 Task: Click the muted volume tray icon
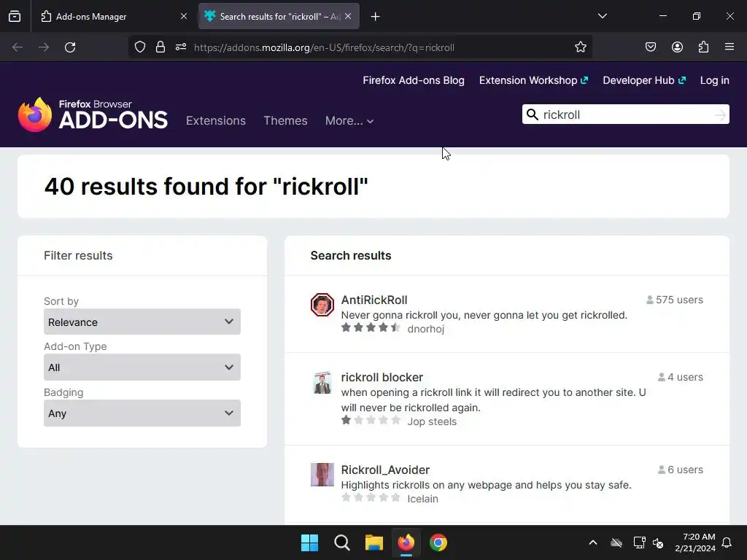click(x=658, y=542)
